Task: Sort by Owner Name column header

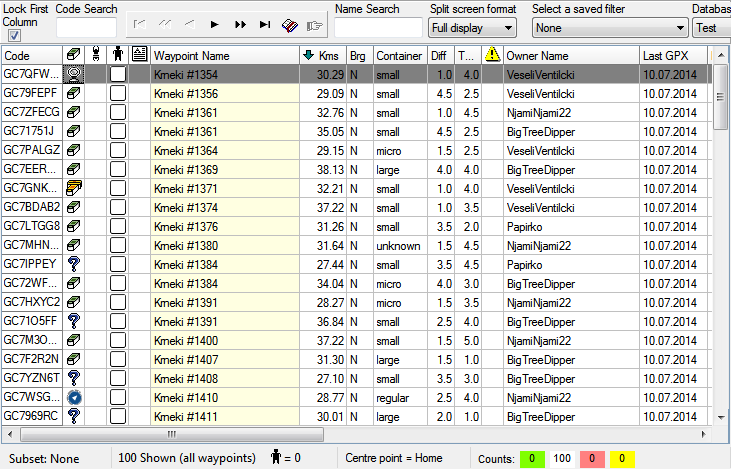Action: (571, 55)
